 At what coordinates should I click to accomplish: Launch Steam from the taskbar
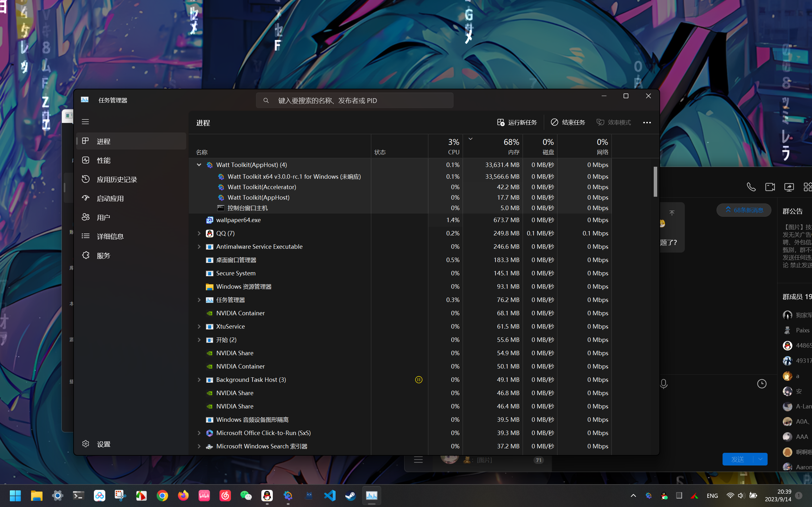[350, 495]
